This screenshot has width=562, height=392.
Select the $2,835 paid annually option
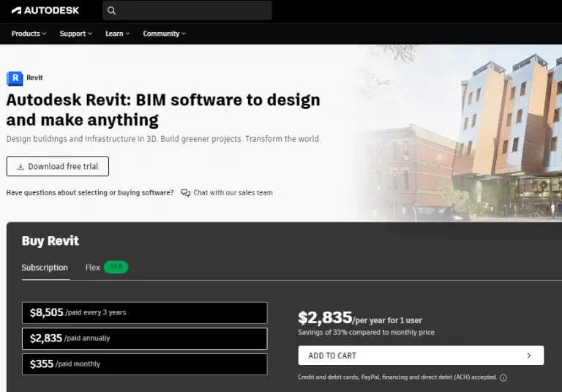pos(144,338)
